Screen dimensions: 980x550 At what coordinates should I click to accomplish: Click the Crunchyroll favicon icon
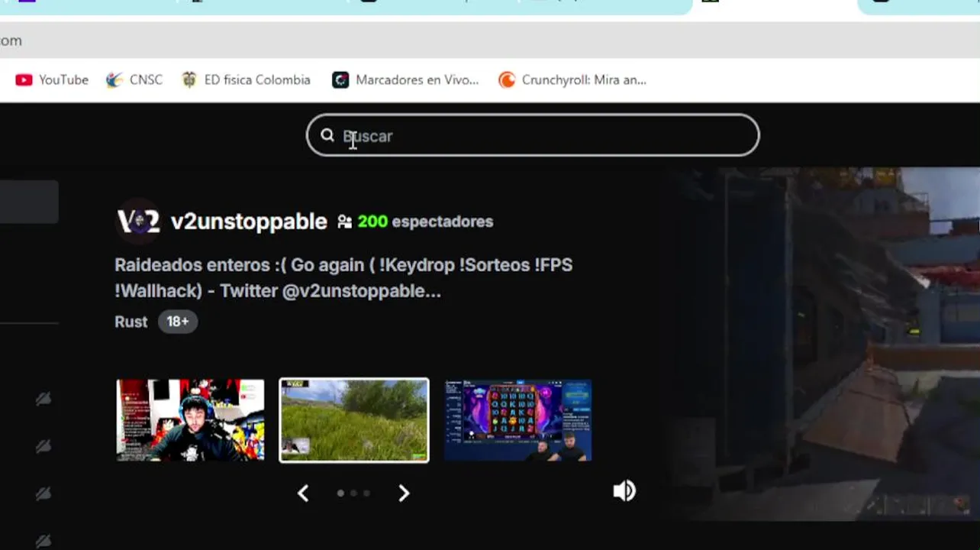[x=507, y=79]
